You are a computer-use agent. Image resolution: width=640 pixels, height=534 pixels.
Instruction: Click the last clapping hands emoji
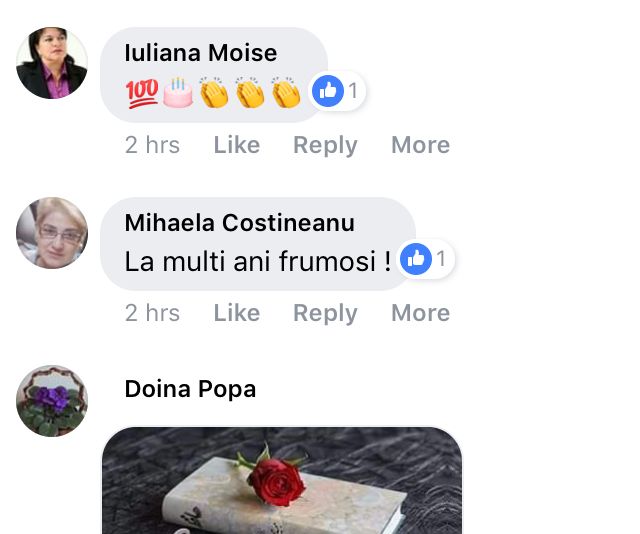coord(286,92)
